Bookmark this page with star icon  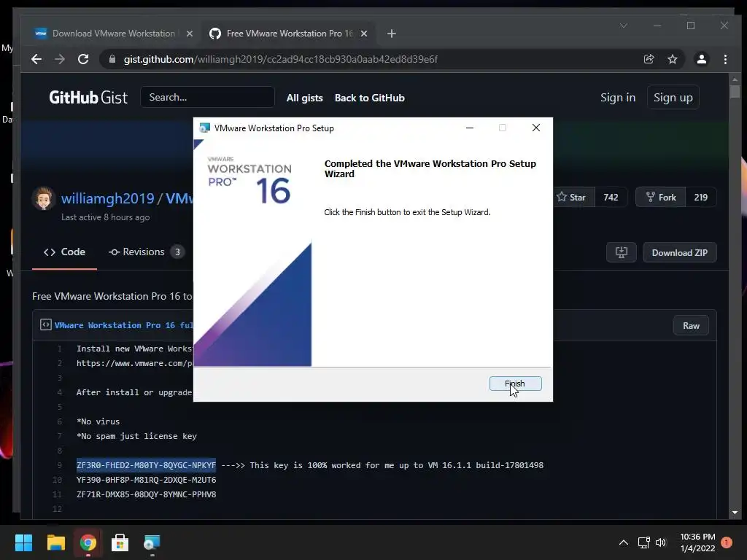[672, 59]
